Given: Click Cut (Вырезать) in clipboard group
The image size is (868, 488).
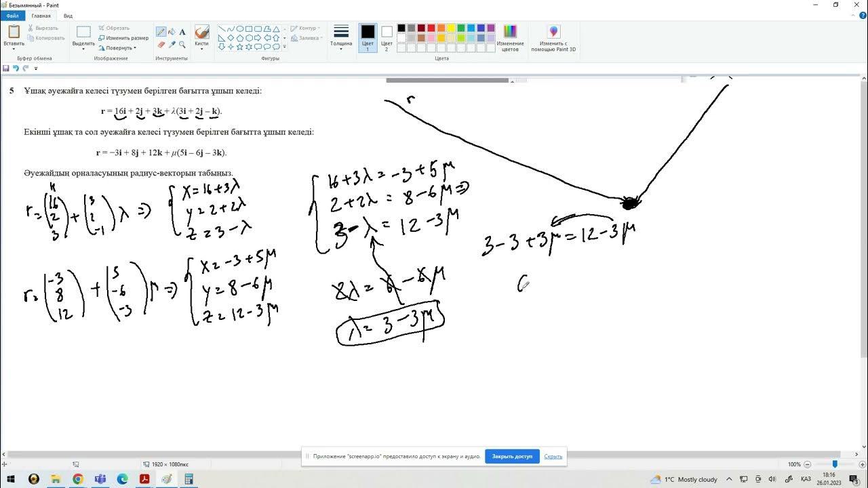Looking at the screenshot, I should pyautogui.click(x=43, y=28).
